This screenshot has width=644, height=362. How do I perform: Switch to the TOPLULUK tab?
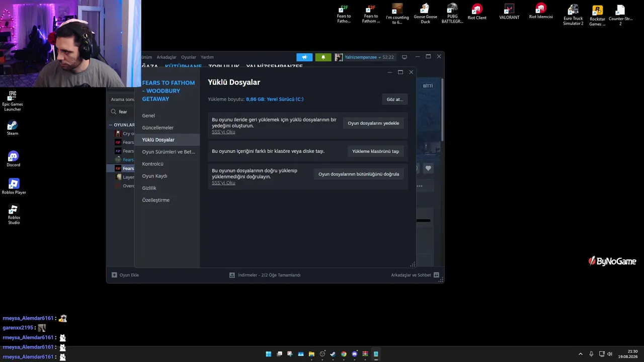coord(224,66)
